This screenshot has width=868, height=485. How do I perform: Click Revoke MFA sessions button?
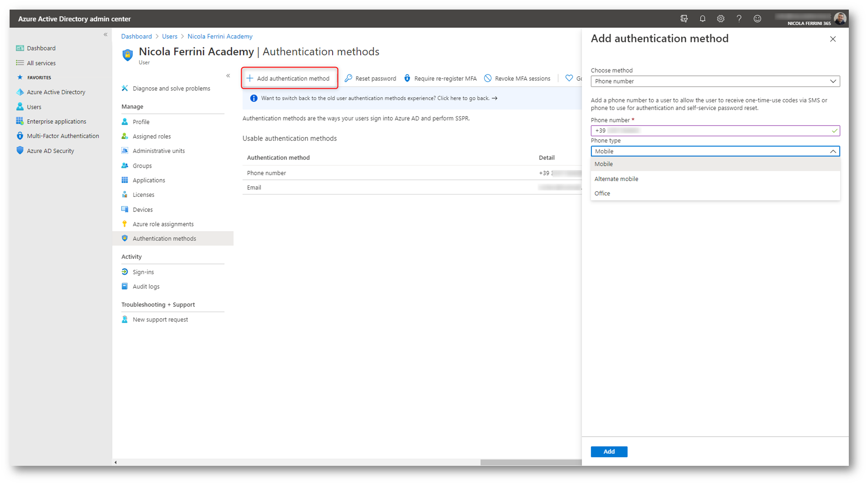click(x=517, y=79)
